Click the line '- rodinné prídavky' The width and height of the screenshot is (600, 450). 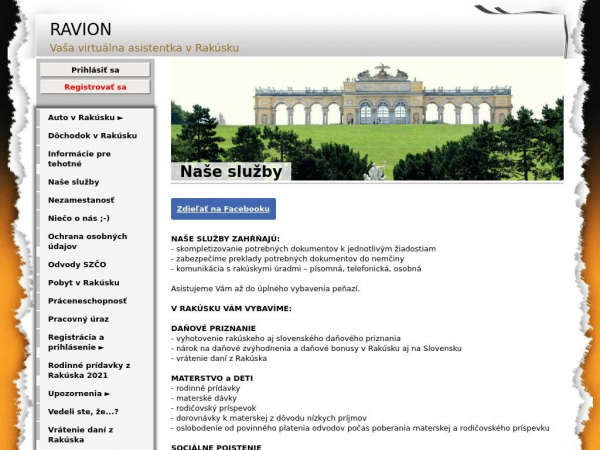(x=205, y=388)
